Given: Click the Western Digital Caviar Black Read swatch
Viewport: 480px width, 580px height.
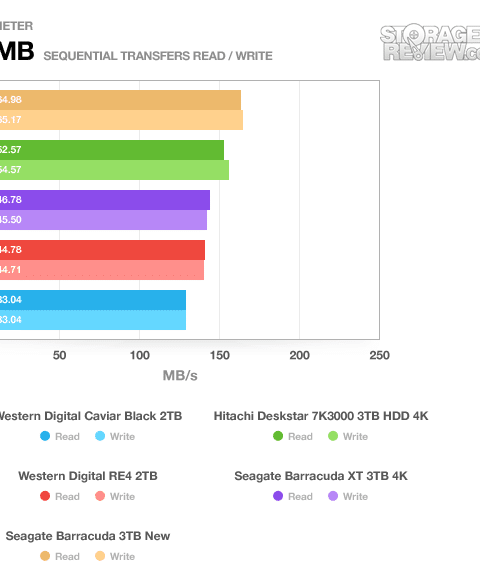Looking at the screenshot, I should click(45, 436).
